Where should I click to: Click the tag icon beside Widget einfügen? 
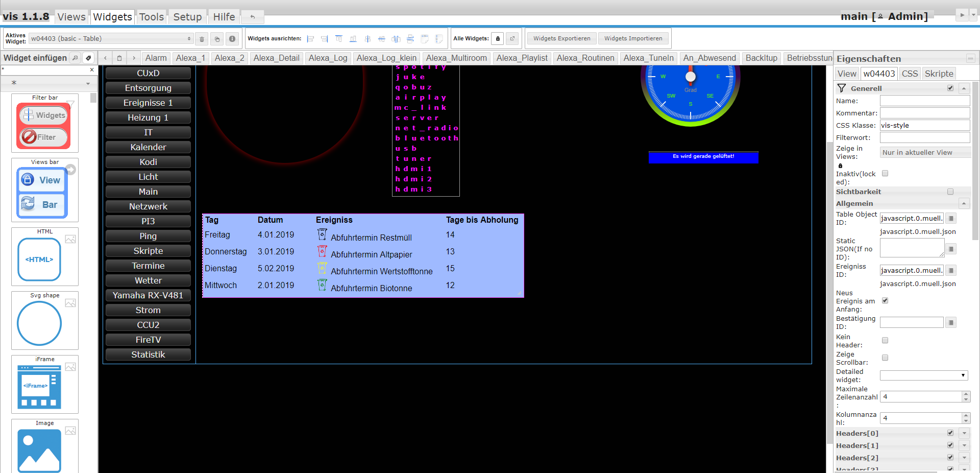[x=88, y=58]
